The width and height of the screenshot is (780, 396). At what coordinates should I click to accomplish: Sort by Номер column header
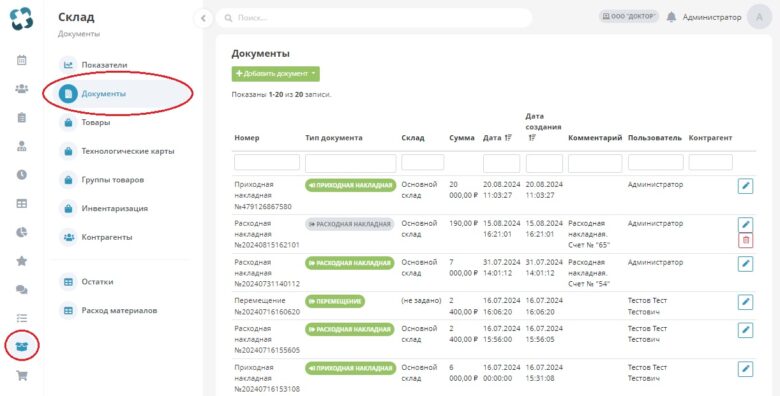click(247, 138)
